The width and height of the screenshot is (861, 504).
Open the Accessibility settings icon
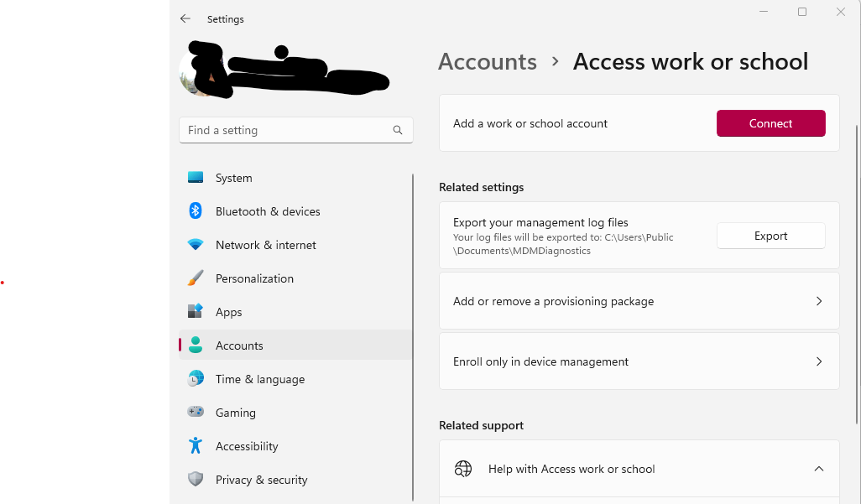point(196,445)
